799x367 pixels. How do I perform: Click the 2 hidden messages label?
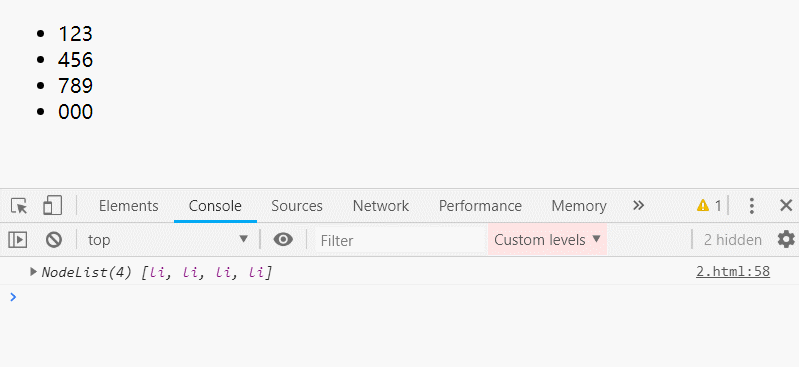click(733, 240)
